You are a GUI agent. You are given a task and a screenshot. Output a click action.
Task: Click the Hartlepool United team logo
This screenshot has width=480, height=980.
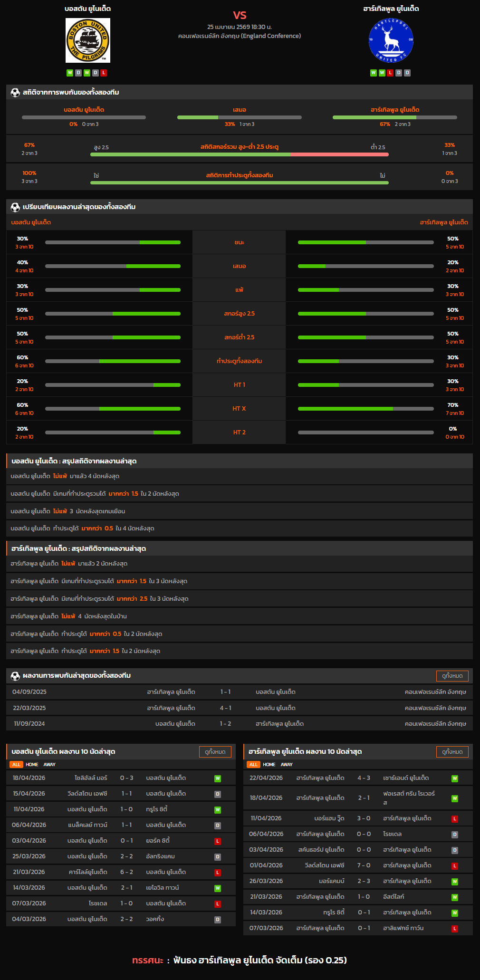tap(391, 40)
